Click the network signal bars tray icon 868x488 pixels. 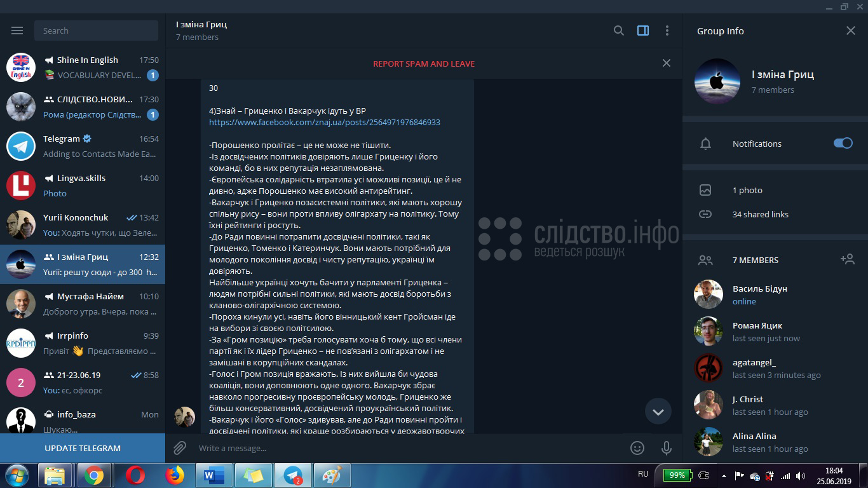(785, 475)
